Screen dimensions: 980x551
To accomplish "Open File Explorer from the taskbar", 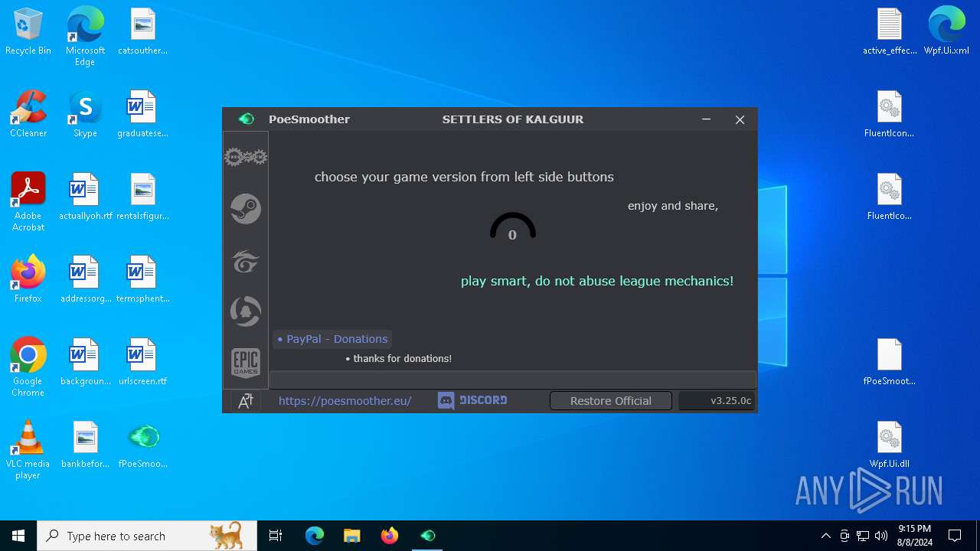I will click(x=351, y=536).
